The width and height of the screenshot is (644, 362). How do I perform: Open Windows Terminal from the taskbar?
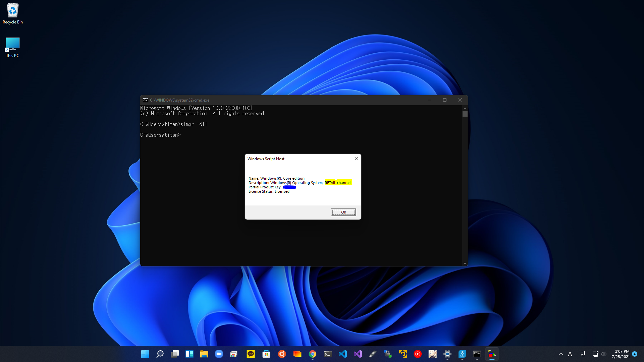328,354
